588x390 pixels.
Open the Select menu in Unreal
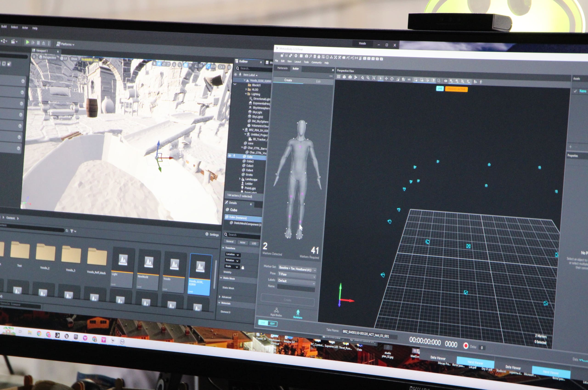point(14,27)
